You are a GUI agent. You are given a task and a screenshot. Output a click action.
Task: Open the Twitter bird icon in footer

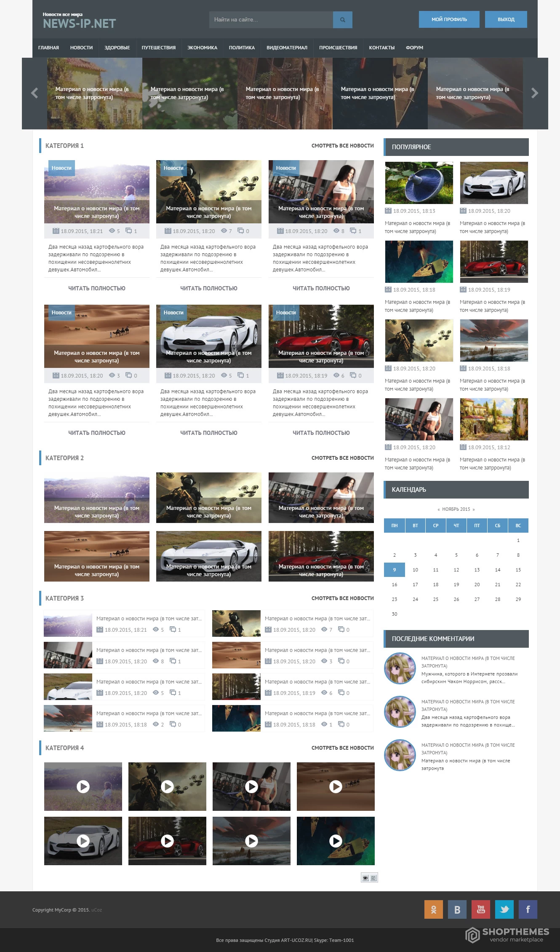click(x=504, y=909)
